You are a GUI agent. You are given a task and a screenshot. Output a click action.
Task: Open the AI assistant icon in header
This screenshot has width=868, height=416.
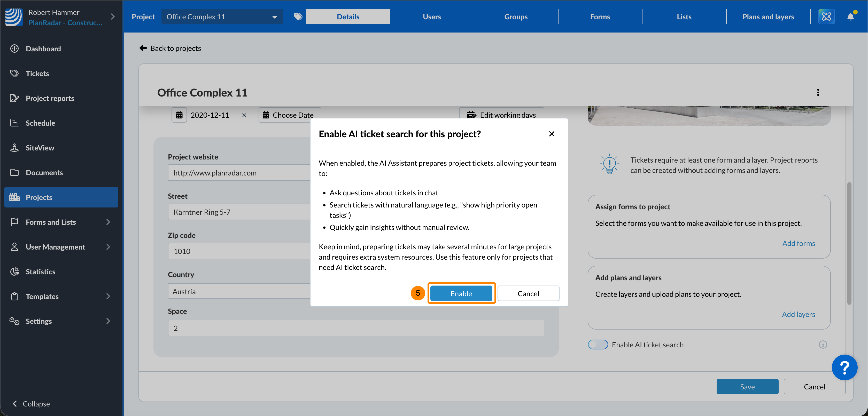(x=826, y=17)
